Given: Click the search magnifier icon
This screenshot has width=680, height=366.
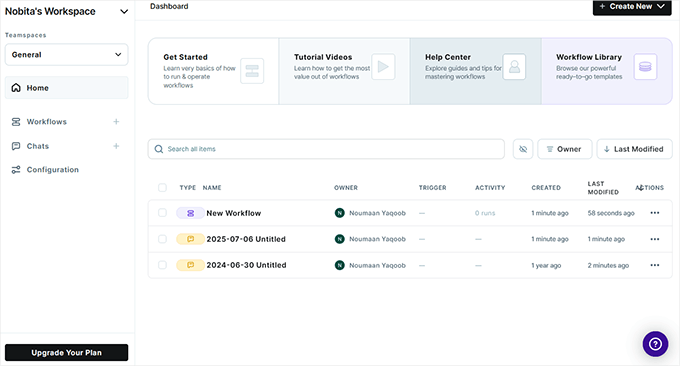Looking at the screenshot, I should click(x=159, y=149).
